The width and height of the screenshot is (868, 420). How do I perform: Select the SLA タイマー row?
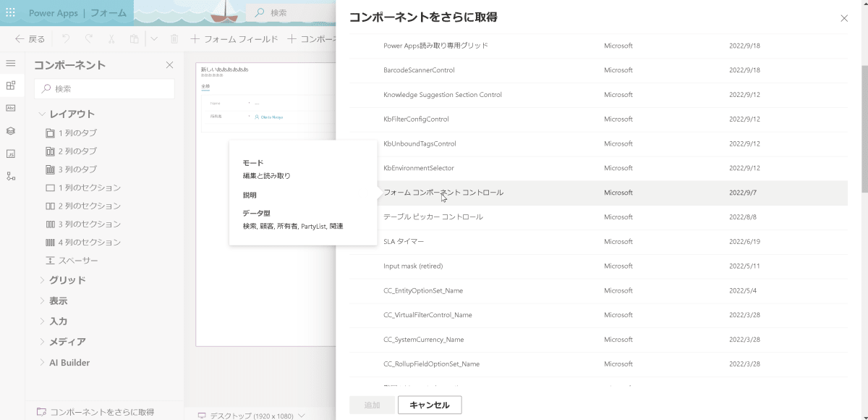(598, 241)
